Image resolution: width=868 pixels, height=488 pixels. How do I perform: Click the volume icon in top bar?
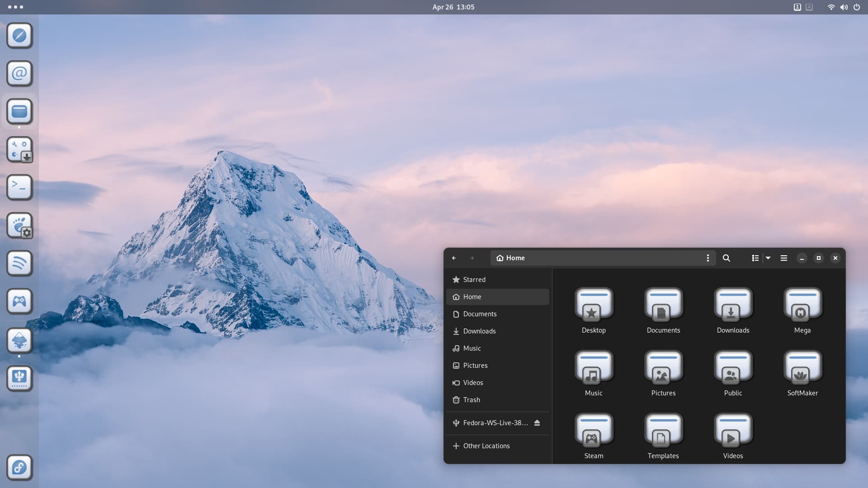tap(844, 7)
